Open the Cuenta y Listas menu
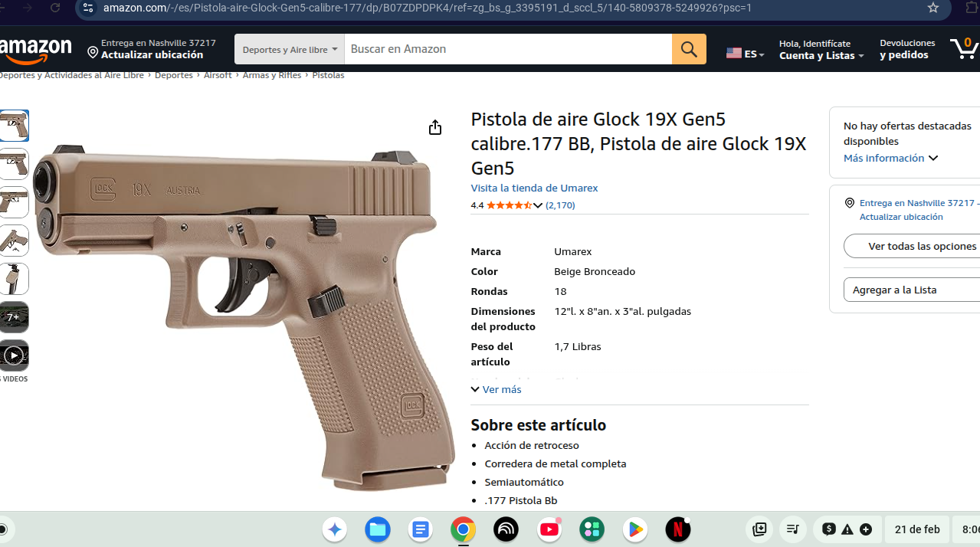This screenshot has width=980, height=547. click(821, 55)
